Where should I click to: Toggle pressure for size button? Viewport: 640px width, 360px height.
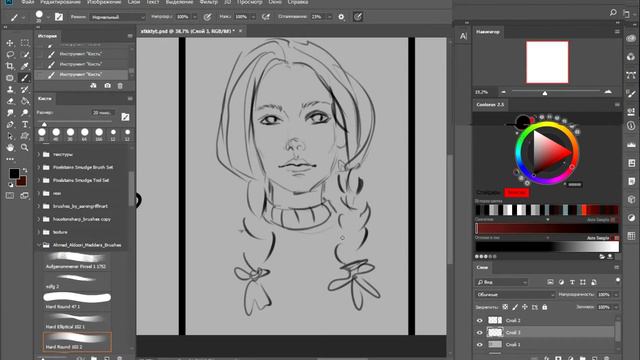pyautogui.click(x=358, y=17)
